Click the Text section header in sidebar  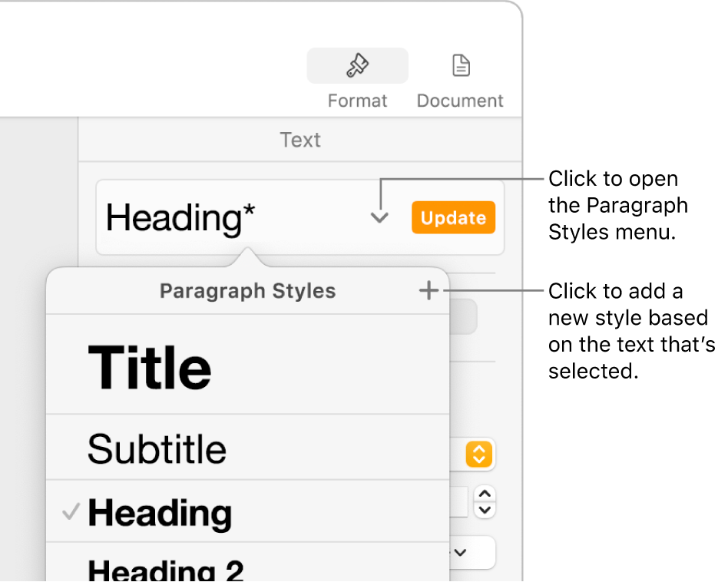click(299, 140)
